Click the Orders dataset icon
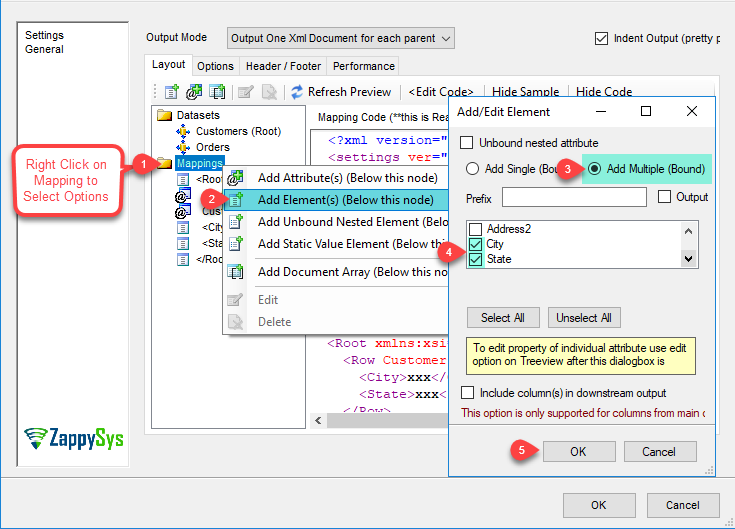 click(183, 147)
